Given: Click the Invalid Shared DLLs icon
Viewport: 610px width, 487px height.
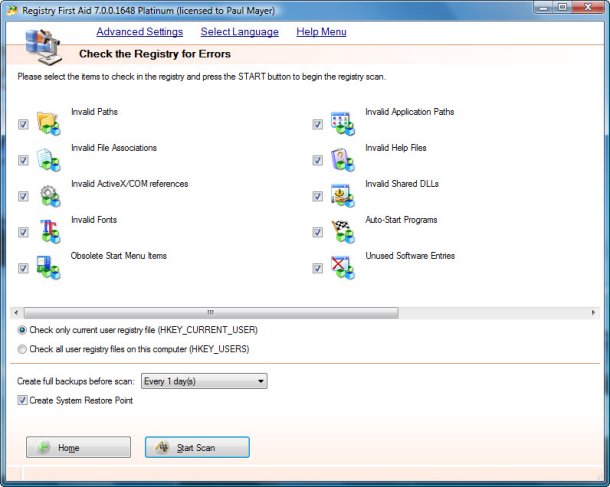Looking at the screenshot, I should pyautogui.click(x=342, y=196).
